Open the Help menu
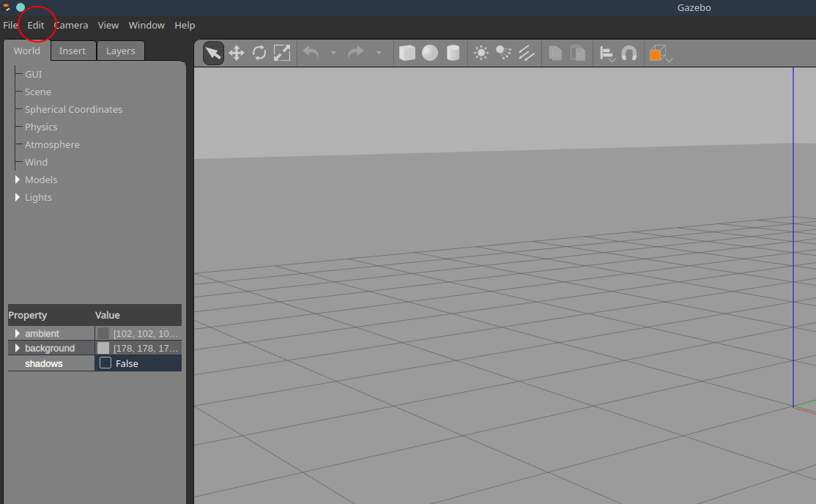The width and height of the screenshot is (816, 504). (185, 25)
